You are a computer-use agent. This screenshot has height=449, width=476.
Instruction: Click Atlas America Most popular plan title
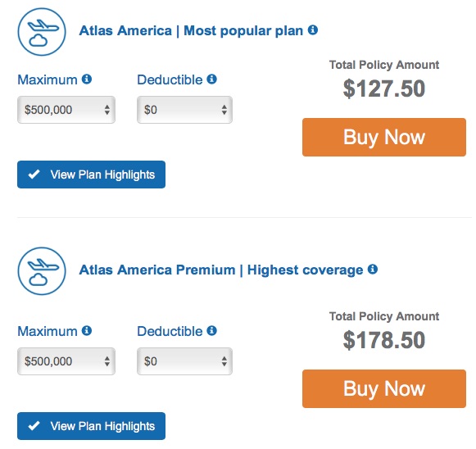point(191,31)
